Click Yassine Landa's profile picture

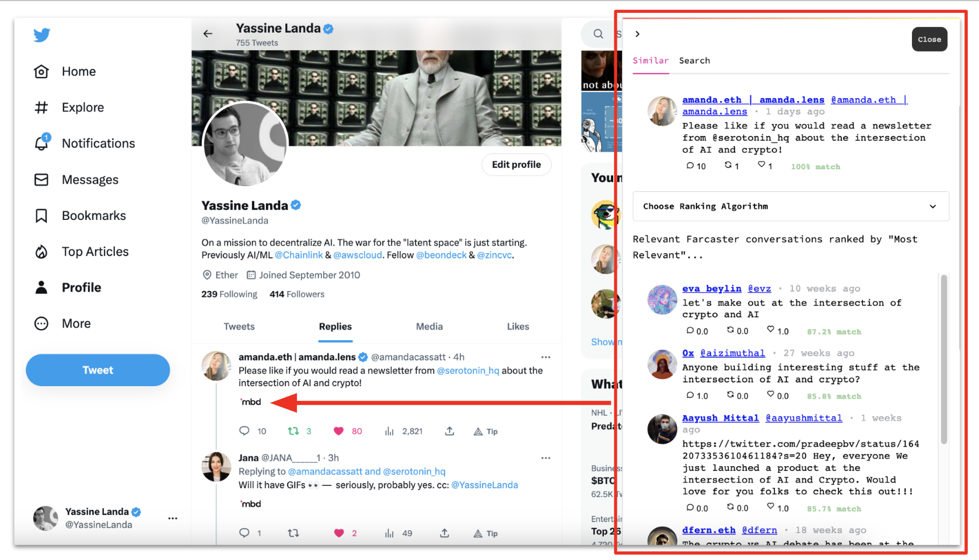pyautogui.click(x=245, y=144)
